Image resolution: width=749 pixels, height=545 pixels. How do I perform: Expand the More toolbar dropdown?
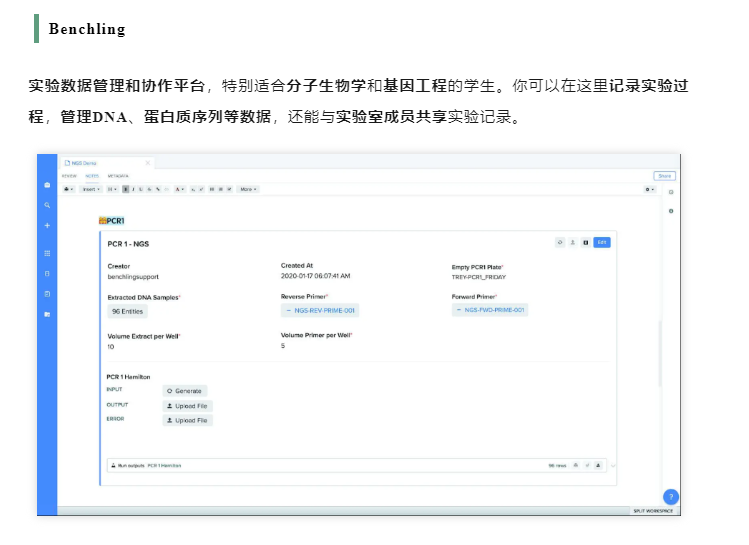(x=248, y=189)
